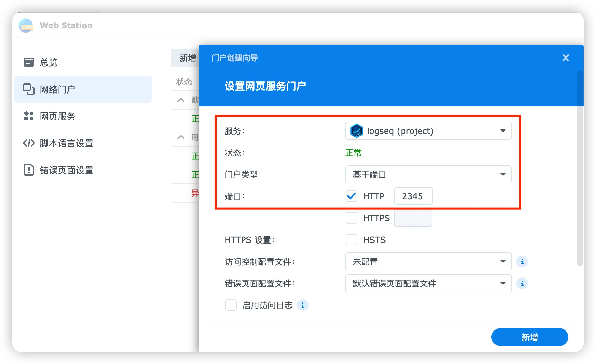Screen dimensions: 596x364
Task: Open the 总览 overview icon
Action: click(x=29, y=62)
